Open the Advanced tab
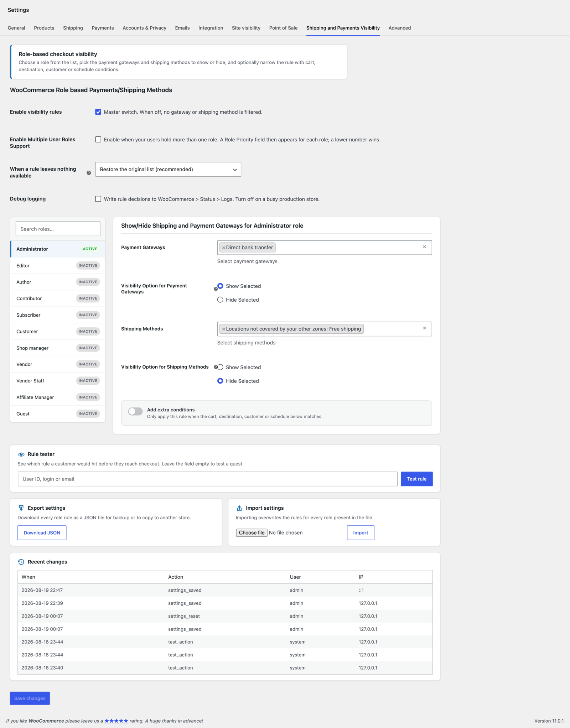570x728 pixels. coord(400,28)
